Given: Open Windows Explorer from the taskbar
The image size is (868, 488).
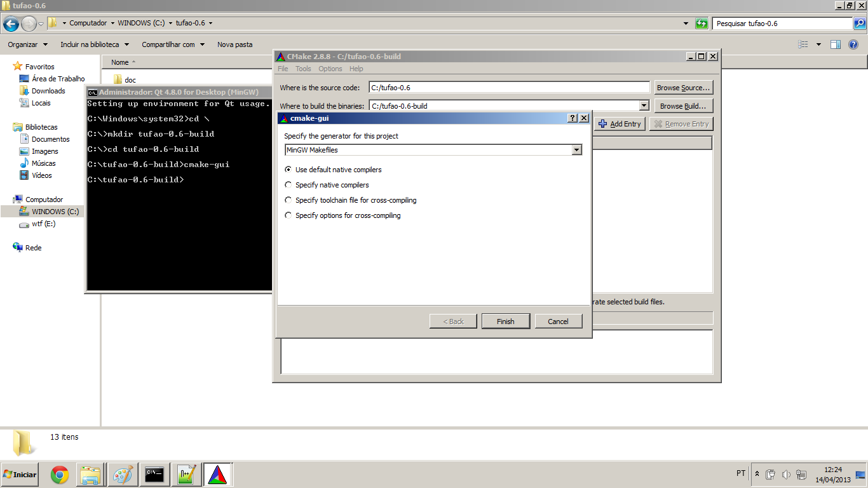Looking at the screenshot, I should (x=90, y=475).
